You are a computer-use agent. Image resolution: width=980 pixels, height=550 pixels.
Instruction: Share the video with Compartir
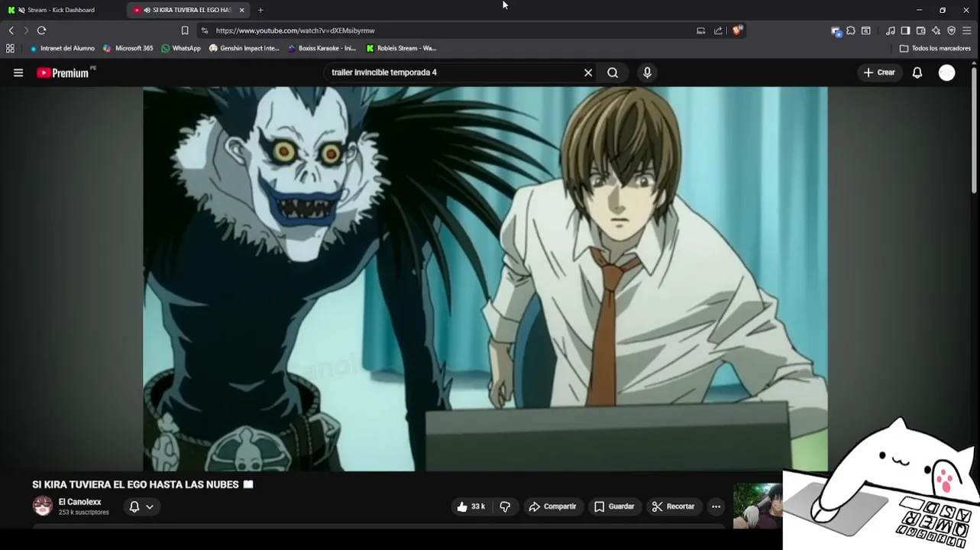point(552,506)
